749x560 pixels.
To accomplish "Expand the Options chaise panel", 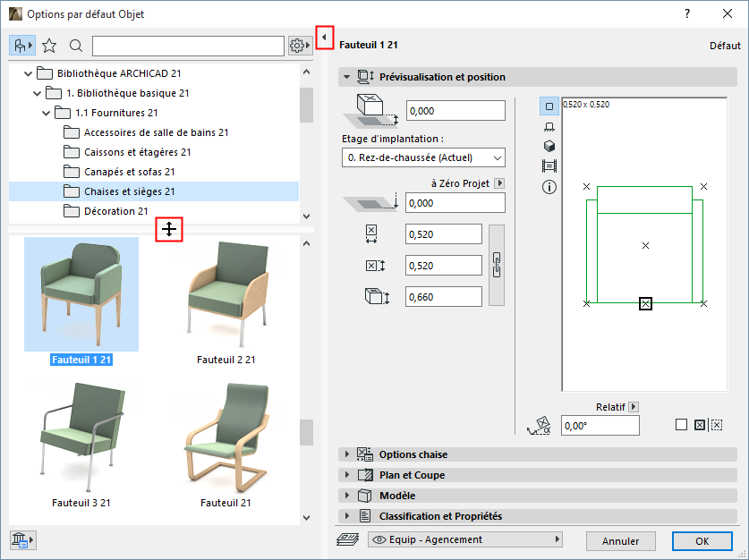I will 347,454.
